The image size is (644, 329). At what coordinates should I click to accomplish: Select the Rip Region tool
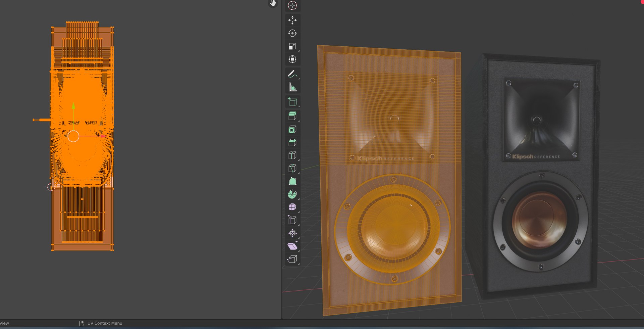(292, 259)
